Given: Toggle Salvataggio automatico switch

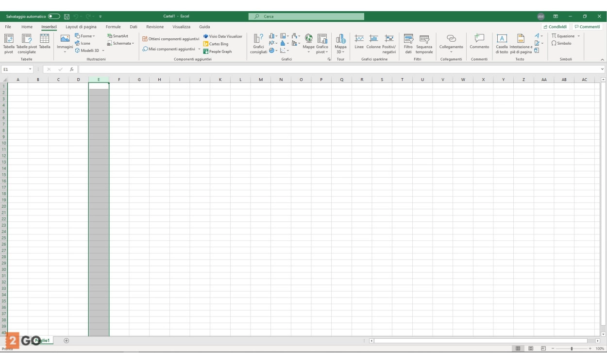Looking at the screenshot, I should click(x=54, y=17).
